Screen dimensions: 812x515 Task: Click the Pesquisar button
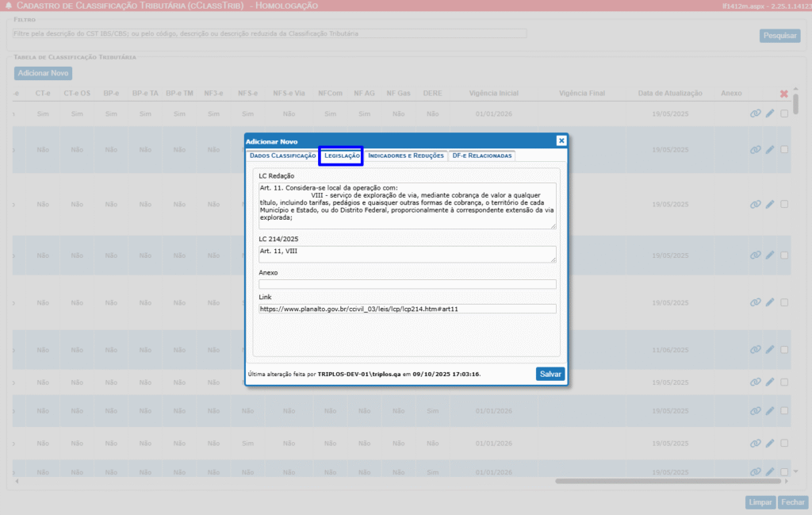[779, 36]
